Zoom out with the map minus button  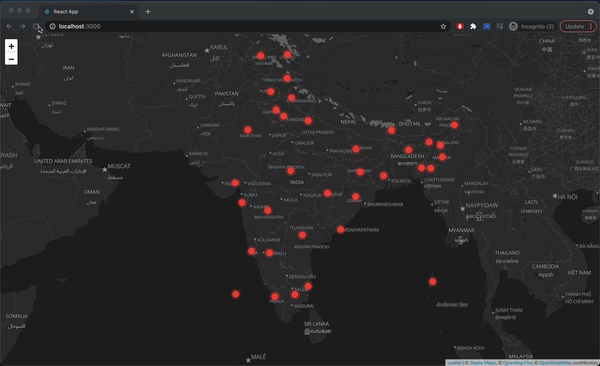(11, 59)
